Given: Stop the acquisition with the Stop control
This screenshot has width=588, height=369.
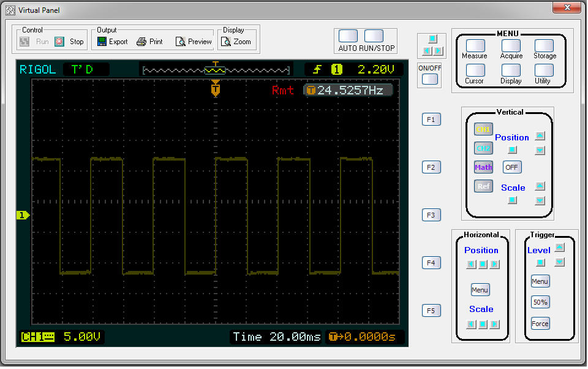Looking at the screenshot, I should tap(59, 42).
